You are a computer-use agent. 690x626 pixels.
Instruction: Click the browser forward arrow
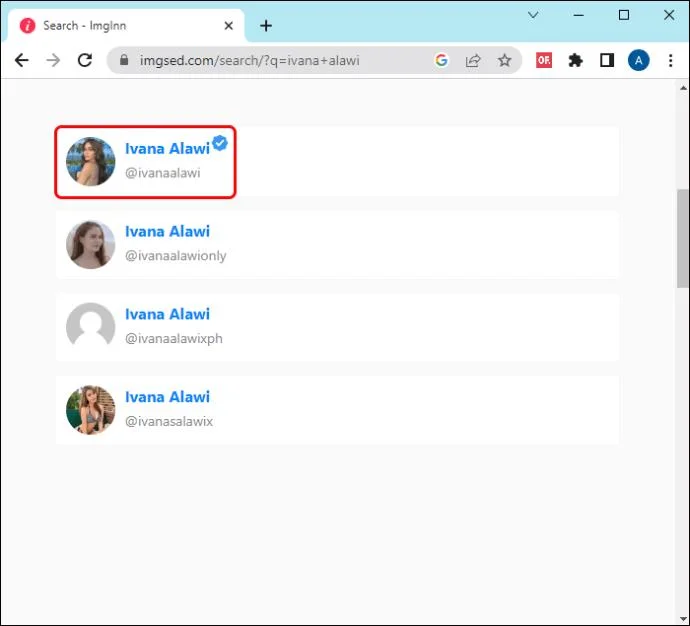tap(53, 60)
